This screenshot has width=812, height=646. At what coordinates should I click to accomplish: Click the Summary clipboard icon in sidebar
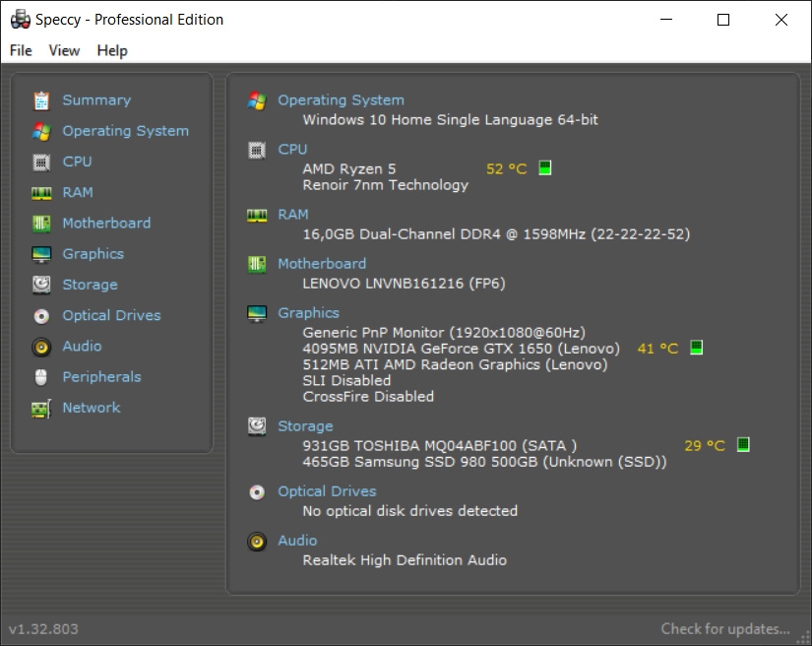41,100
